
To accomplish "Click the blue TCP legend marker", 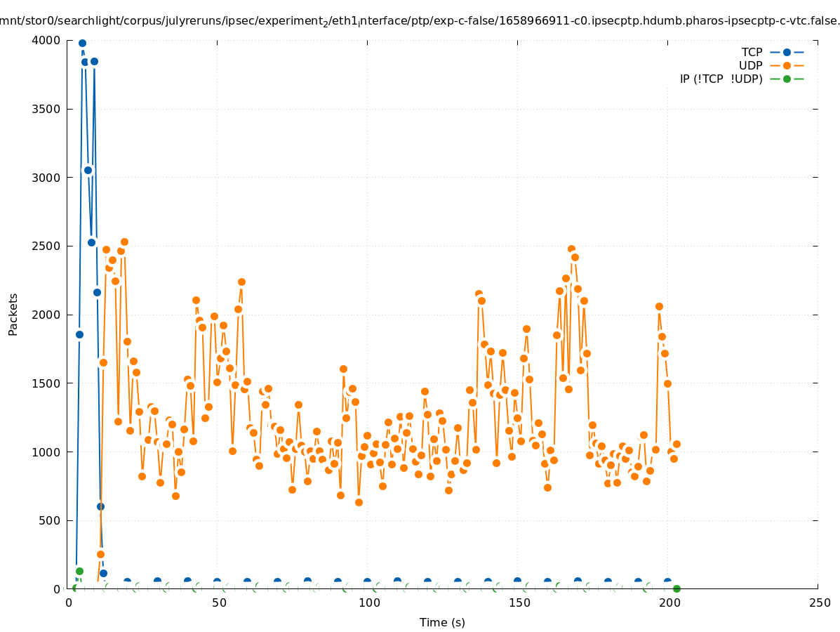I will click(787, 52).
